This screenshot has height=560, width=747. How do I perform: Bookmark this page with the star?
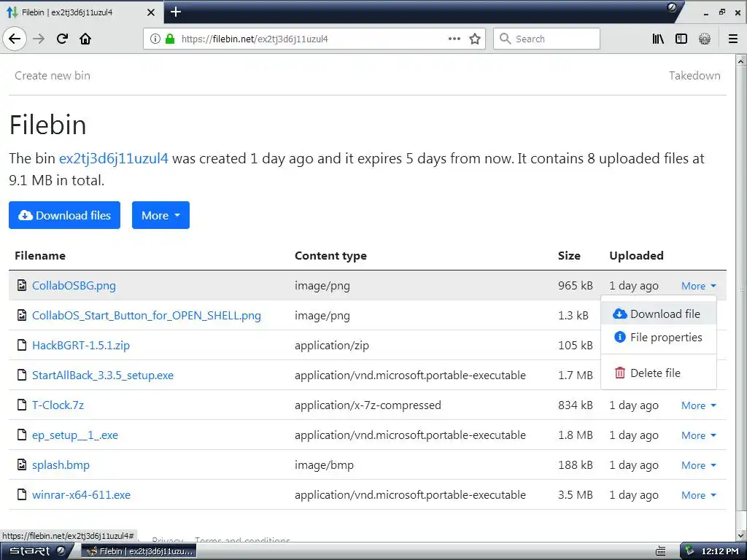tap(474, 39)
